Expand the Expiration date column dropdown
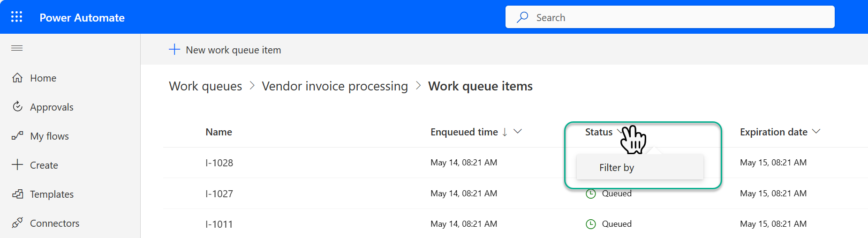The image size is (868, 238). 816,132
